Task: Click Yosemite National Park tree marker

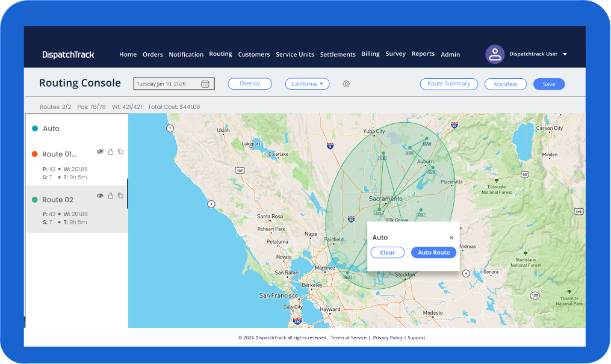Action: point(569,292)
